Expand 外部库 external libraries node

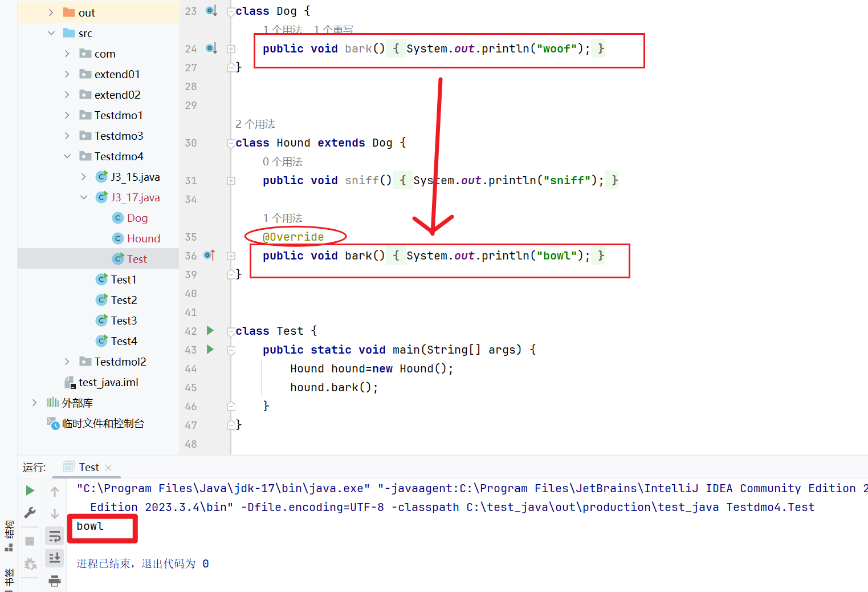click(x=35, y=403)
